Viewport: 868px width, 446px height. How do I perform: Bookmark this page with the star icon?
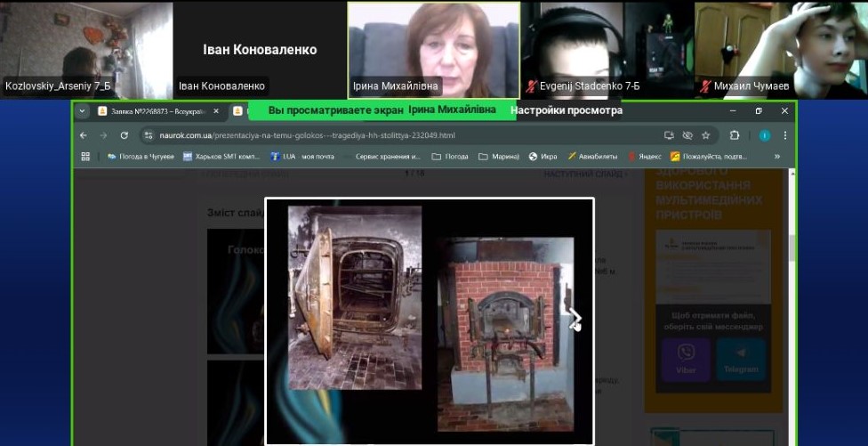706,135
